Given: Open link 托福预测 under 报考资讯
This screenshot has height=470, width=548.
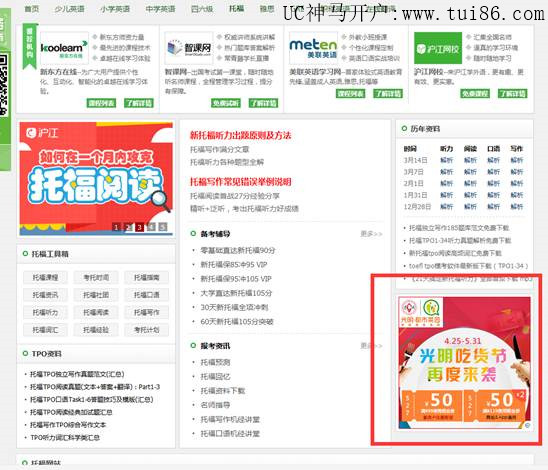Looking at the screenshot, I should 215,362.
